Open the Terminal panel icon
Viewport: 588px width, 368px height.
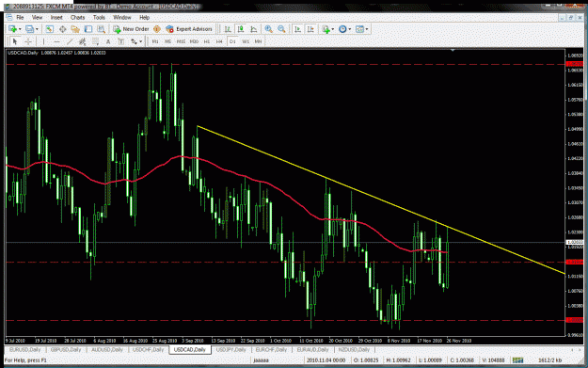coord(88,29)
